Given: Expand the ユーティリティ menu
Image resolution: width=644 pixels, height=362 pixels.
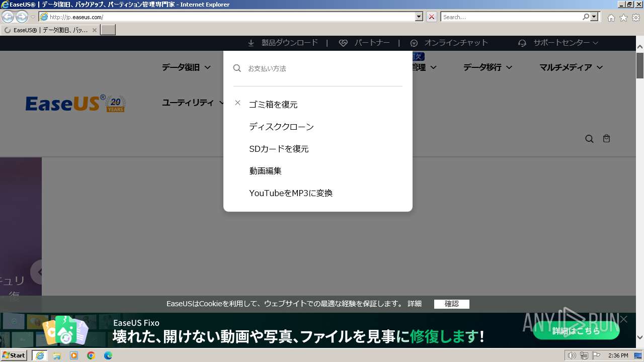Looking at the screenshot, I should [193, 103].
